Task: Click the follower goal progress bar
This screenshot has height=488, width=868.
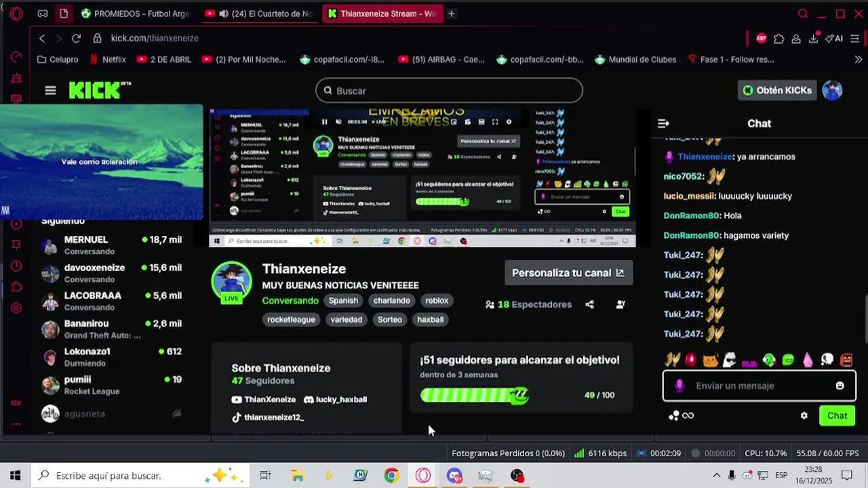Action: 474,394
